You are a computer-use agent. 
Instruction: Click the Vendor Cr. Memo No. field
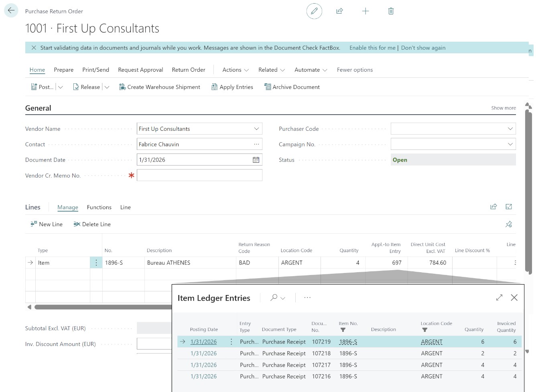199,175
